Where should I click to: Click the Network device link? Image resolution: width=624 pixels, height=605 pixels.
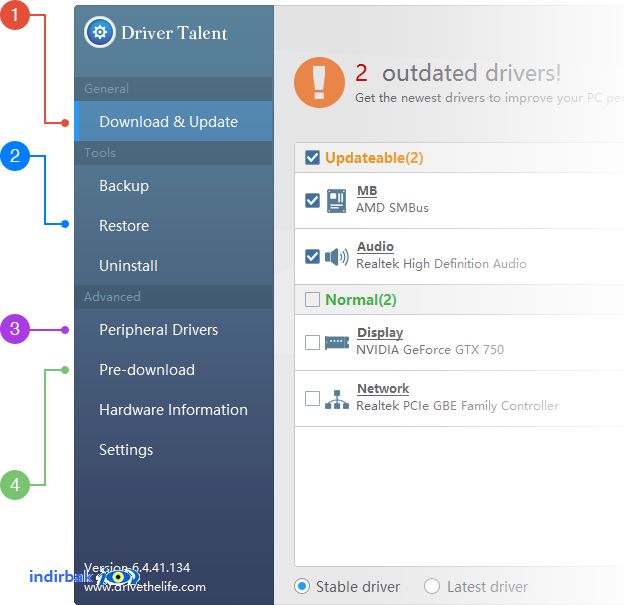point(383,388)
